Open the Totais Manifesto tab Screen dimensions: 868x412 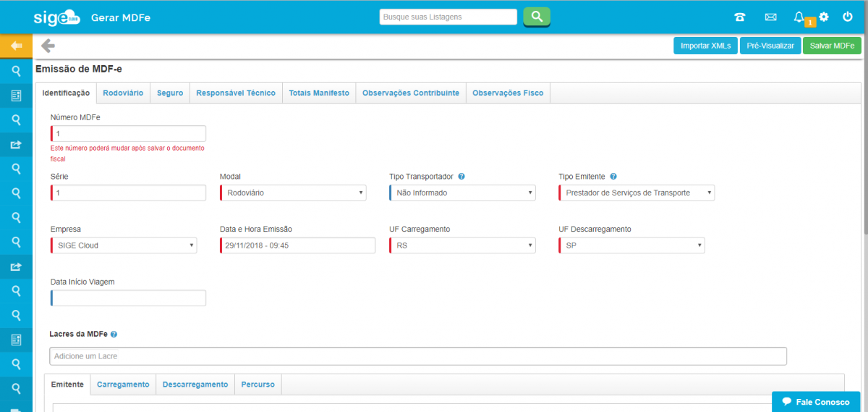pyautogui.click(x=319, y=93)
